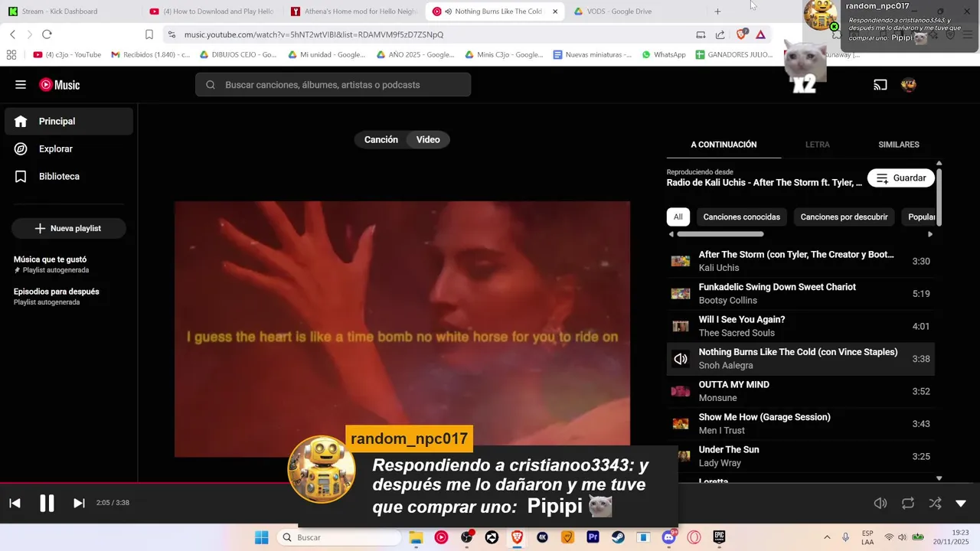Viewport: 980px width, 551px height.
Task: Select the All filter chip
Action: point(678,217)
